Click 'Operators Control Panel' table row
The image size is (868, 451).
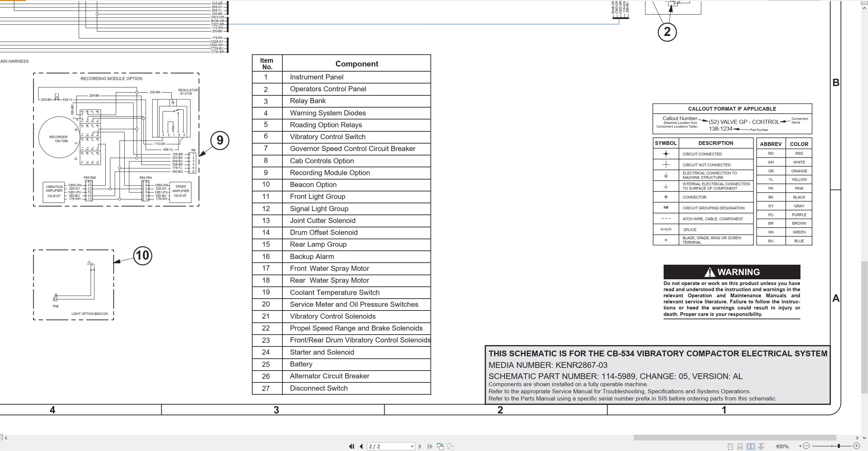click(x=341, y=89)
